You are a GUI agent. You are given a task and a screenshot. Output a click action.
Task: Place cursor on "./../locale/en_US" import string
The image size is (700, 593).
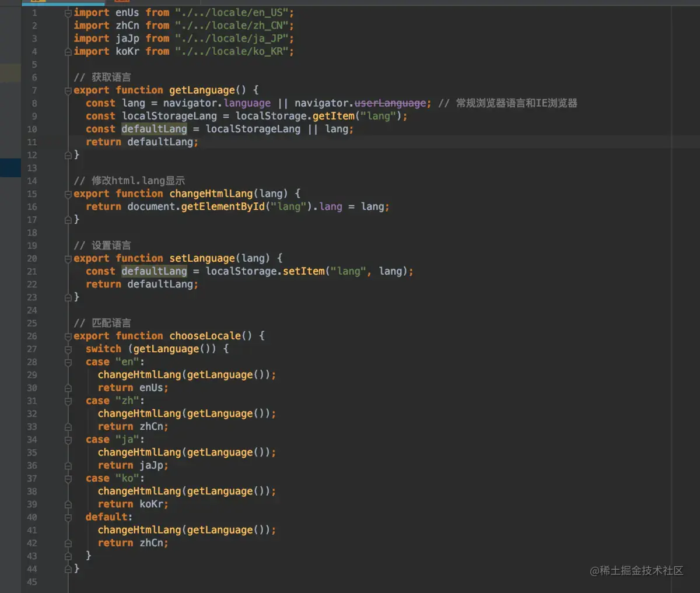pyautogui.click(x=232, y=13)
